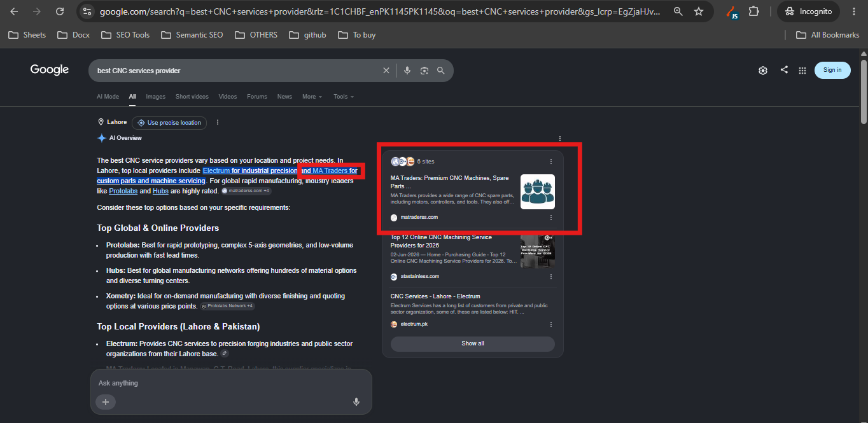Open the Google apps grid
Viewport: 868px width, 423px height.
point(802,71)
